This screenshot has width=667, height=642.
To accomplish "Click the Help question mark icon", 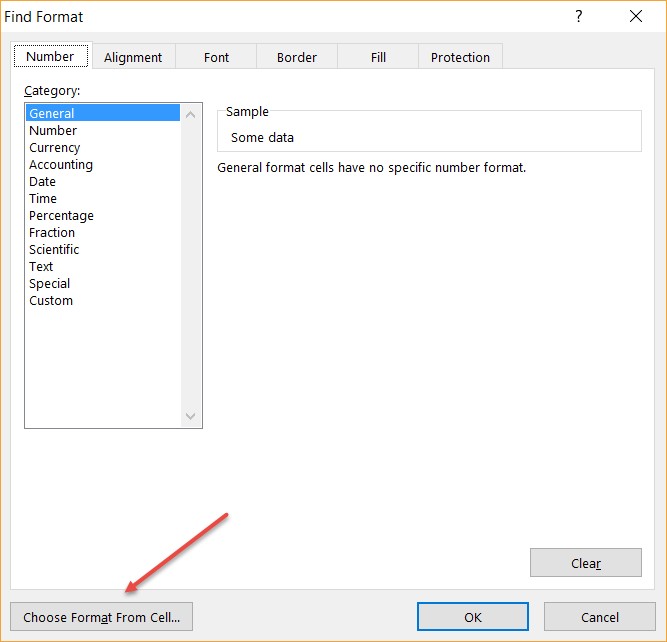I will pyautogui.click(x=578, y=16).
